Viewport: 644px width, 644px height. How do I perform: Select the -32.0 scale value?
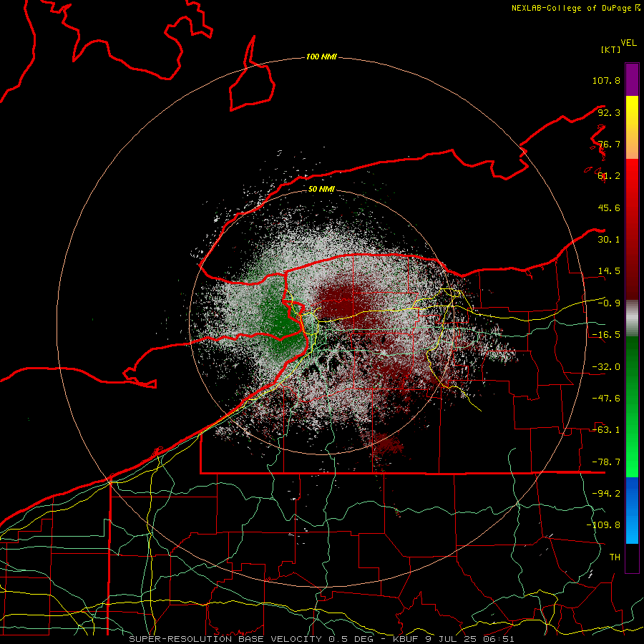point(606,367)
